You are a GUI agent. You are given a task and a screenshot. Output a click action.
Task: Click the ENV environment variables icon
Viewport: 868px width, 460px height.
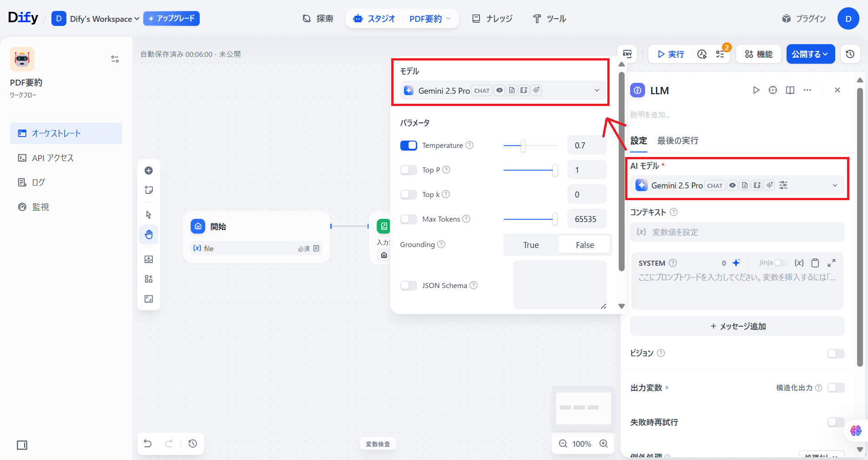pyautogui.click(x=627, y=54)
